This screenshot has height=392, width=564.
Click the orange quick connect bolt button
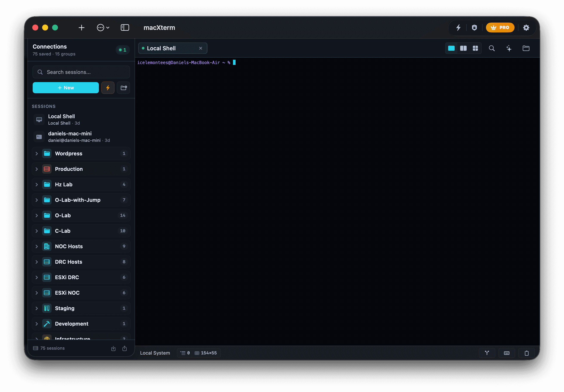(x=108, y=88)
